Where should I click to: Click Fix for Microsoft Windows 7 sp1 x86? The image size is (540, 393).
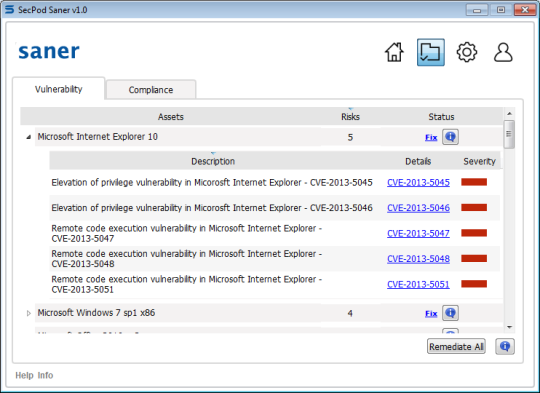pyautogui.click(x=431, y=313)
